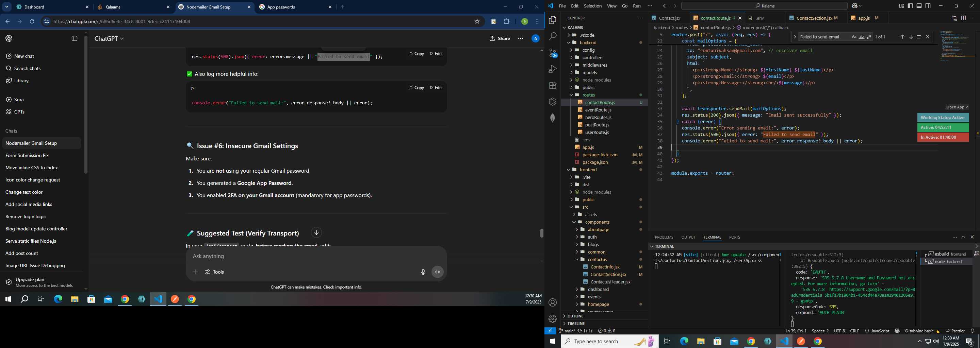Expand the config folder
The image size is (980, 348).
tap(571, 50)
